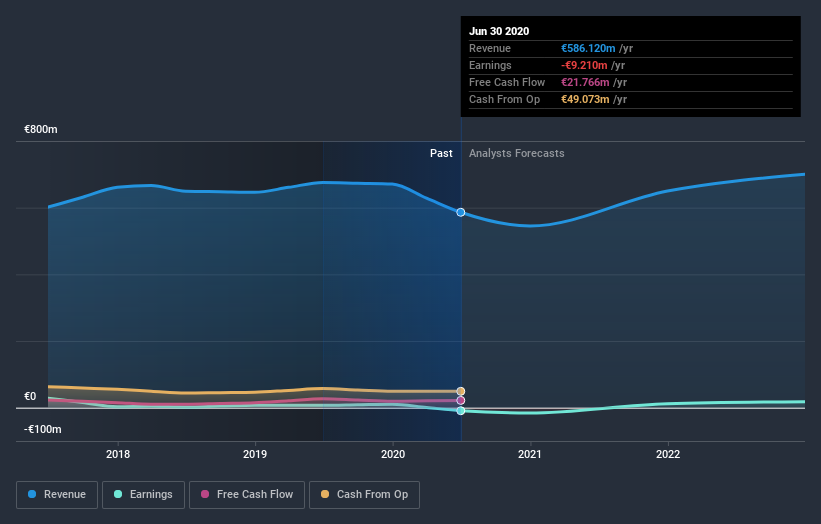This screenshot has height=524, width=821.
Task: Select the 2018 x-axis label
Action: click(118, 454)
